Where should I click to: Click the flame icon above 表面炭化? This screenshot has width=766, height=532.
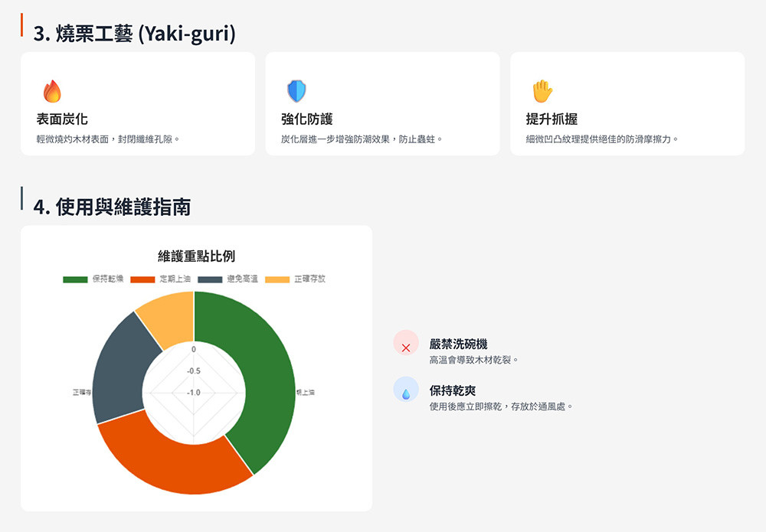52,91
